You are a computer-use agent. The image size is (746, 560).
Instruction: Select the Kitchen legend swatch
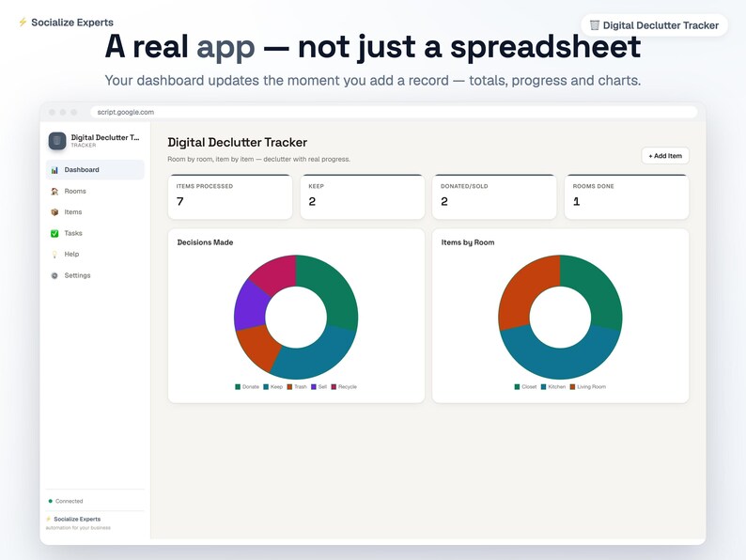pyautogui.click(x=543, y=387)
